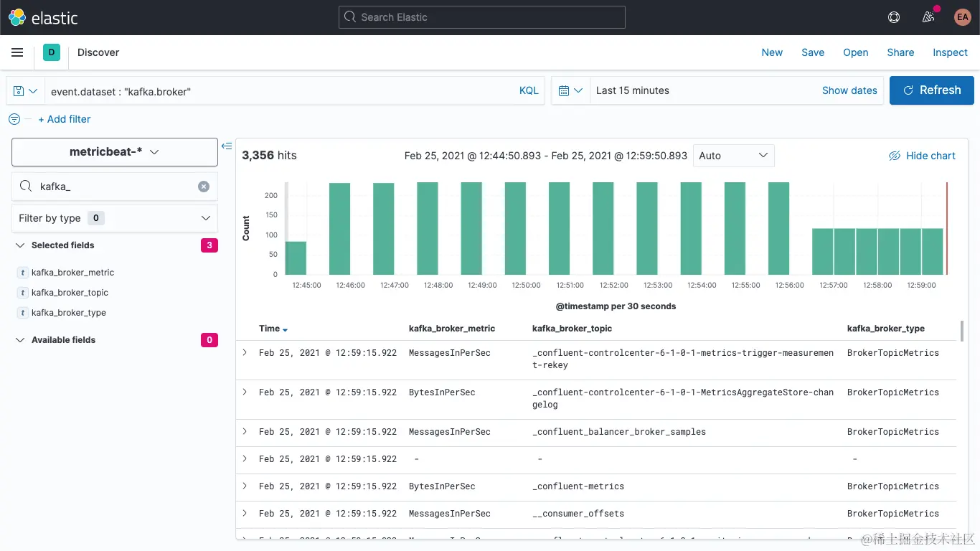980x551 pixels.
Task: Click the Refresh button
Action: pos(932,90)
